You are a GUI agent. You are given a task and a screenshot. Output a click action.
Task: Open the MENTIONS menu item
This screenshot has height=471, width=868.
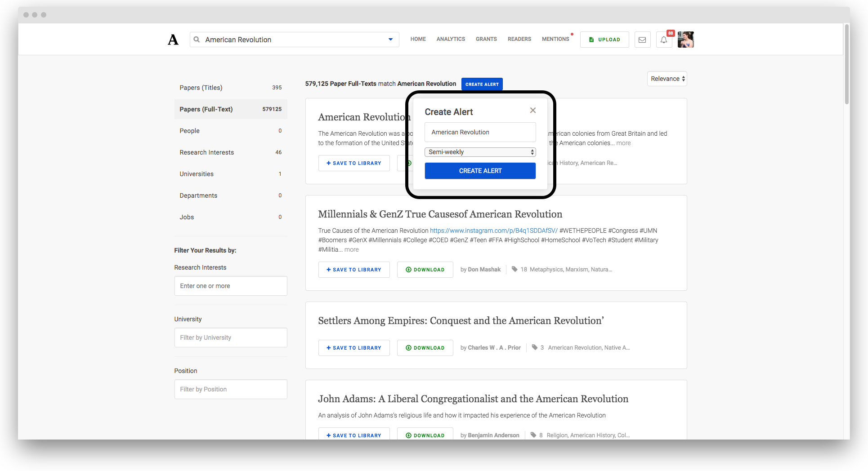pyautogui.click(x=555, y=39)
